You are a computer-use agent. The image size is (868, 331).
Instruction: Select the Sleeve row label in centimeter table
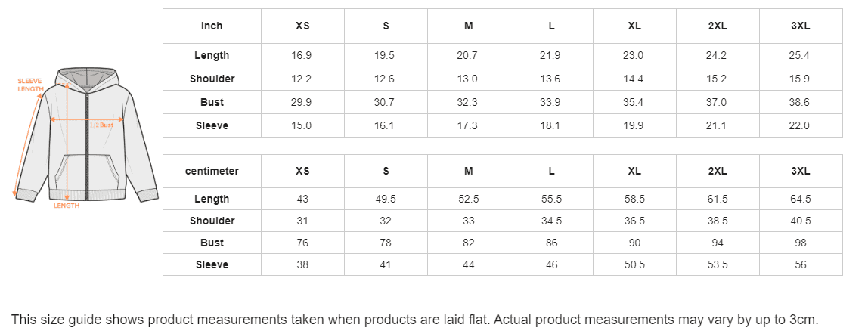(x=212, y=264)
